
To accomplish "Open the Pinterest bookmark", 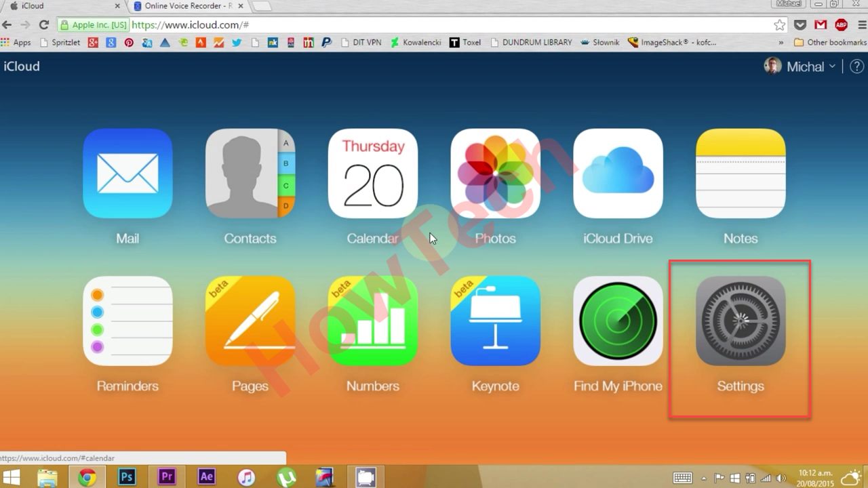I will [x=129, y=42].
